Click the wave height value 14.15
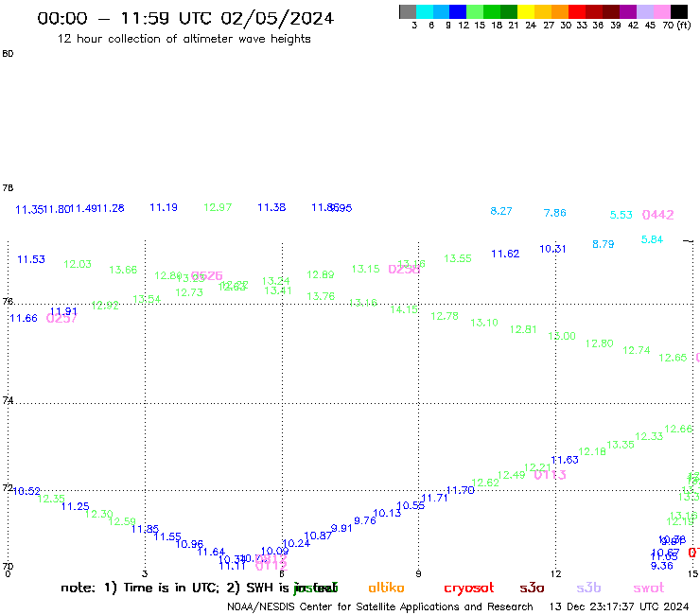The width and height of the screenshot is (700, 615). pos(404,309)
